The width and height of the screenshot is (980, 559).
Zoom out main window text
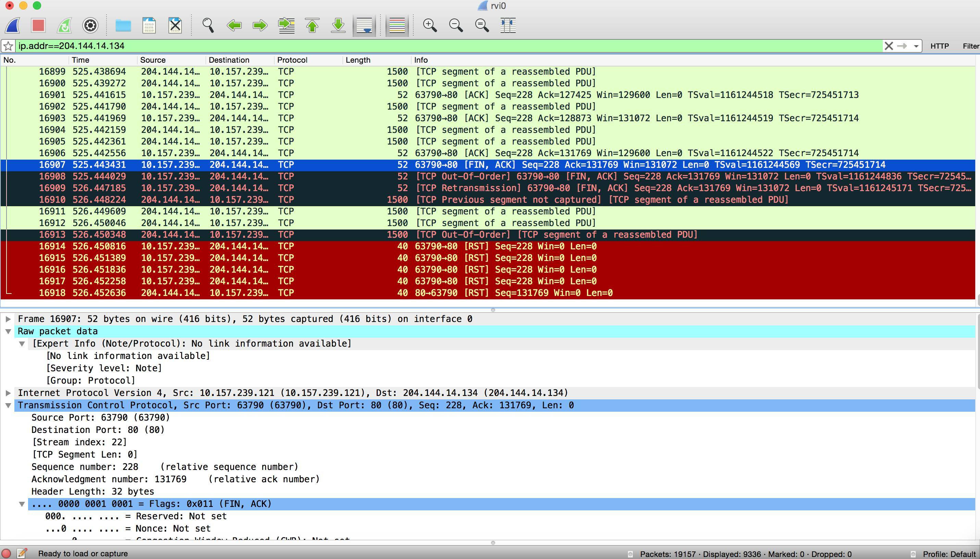pyautogui.click(x=456, y=26)
